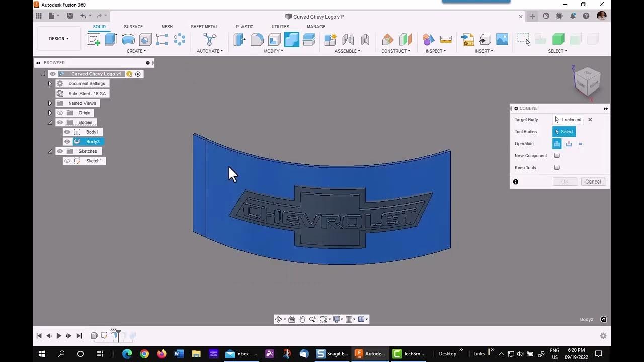Switch to the MANAGE tab
The height and width of the screenshot is (362, 644).
point(316,27)
